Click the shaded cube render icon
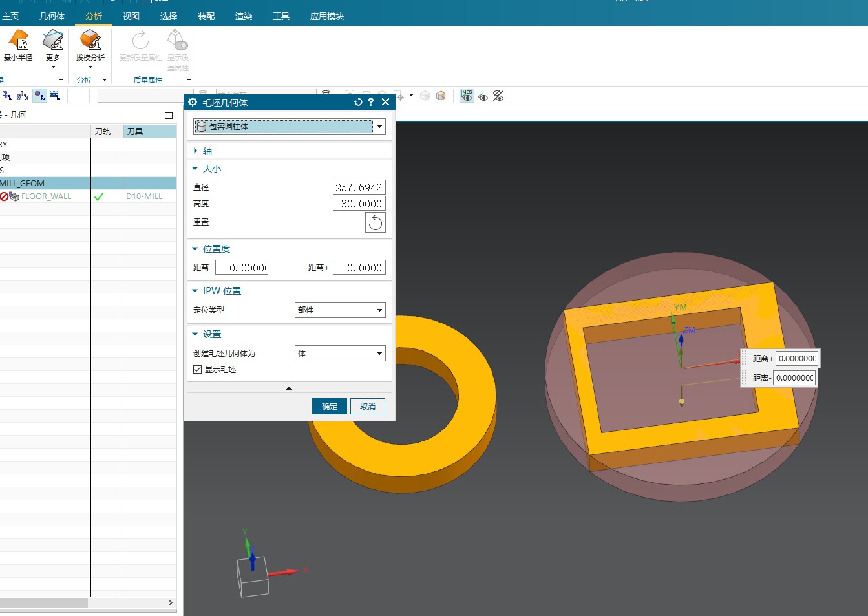Viewport: 868px width, 616px height. click(441, 96)
